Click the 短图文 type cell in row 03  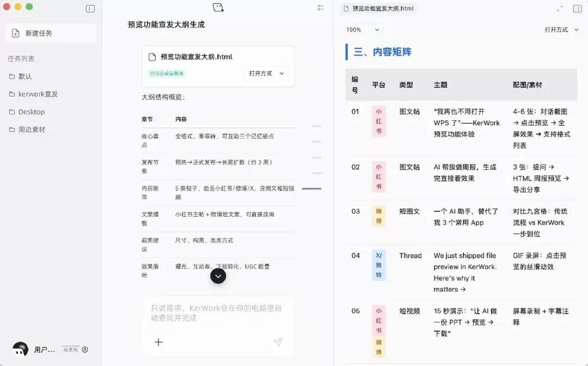[x=409, y=211]
